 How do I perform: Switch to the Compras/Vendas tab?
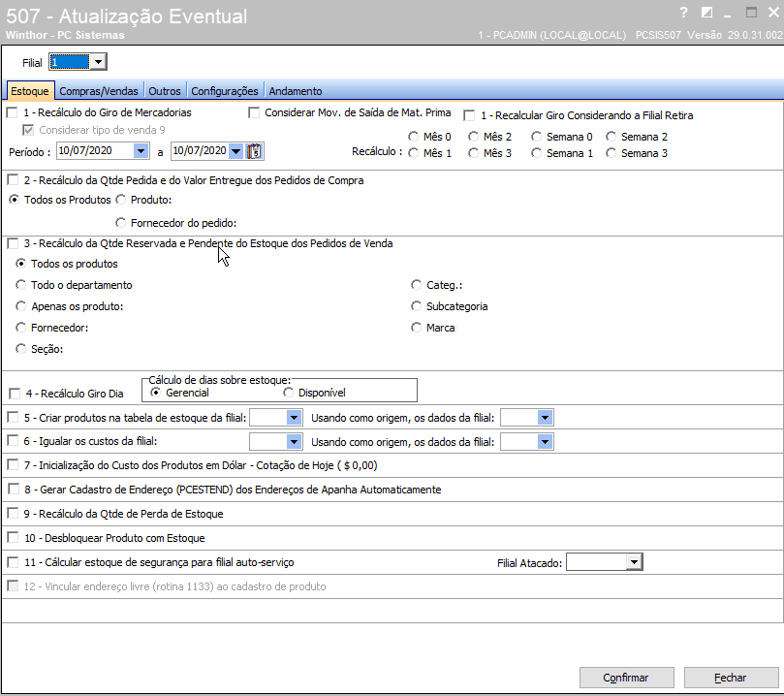tap(99, 91)
